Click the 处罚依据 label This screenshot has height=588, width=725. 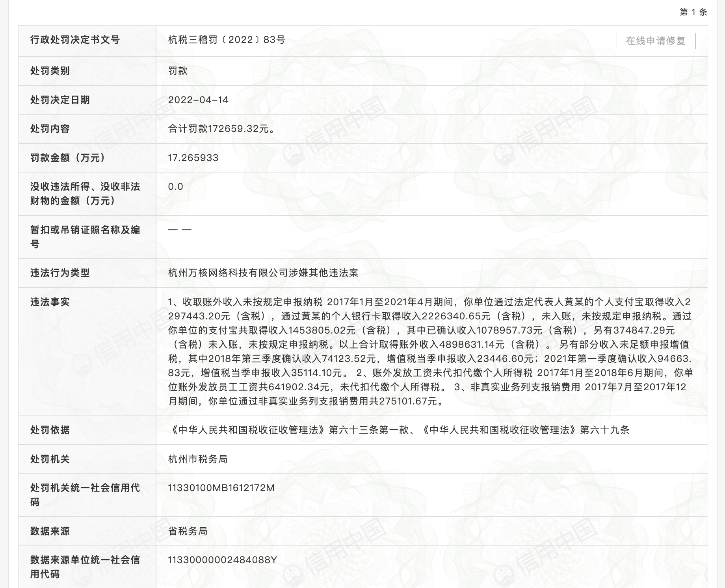pyautogui.click(x=50, y=430)
